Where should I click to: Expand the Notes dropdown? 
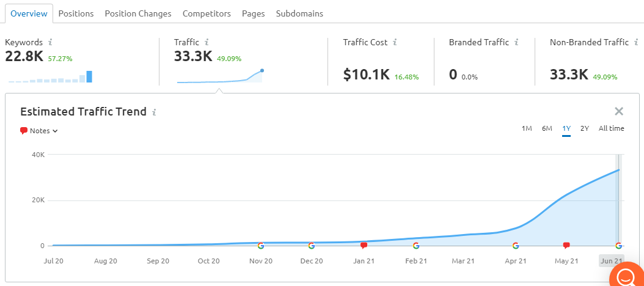(39, 131)
